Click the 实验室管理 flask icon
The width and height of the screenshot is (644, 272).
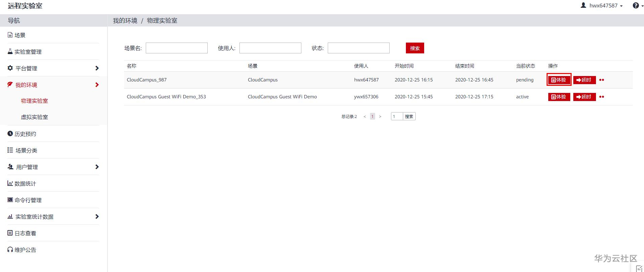pos(10,51)
